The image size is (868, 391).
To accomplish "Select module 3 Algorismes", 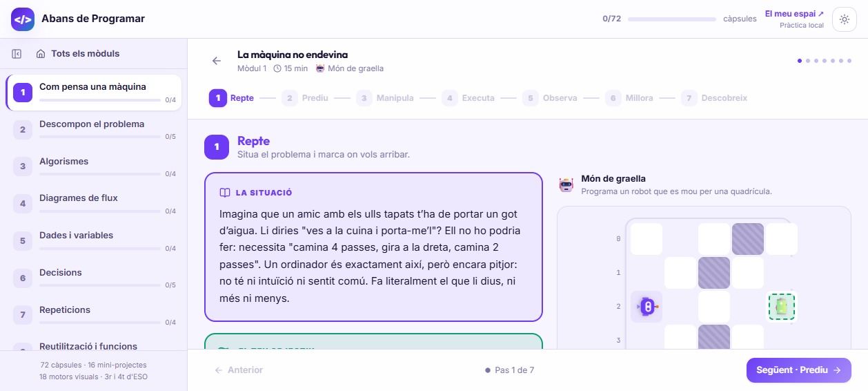I will (x=94, y=166).
